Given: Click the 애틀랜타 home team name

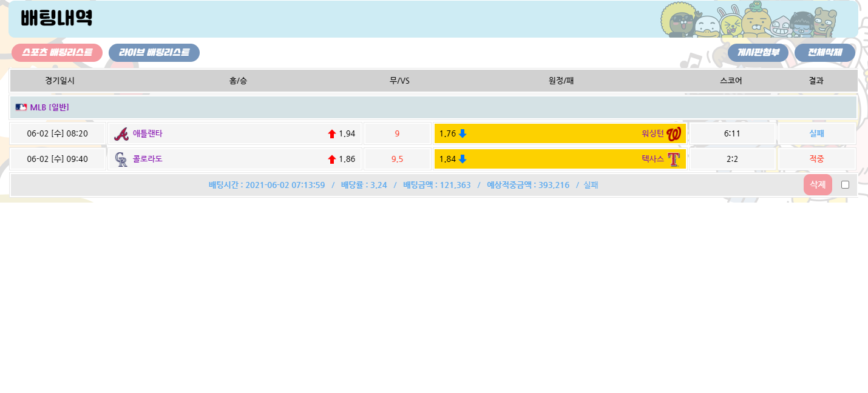Looking at the screenshot, I should (147, 133).
